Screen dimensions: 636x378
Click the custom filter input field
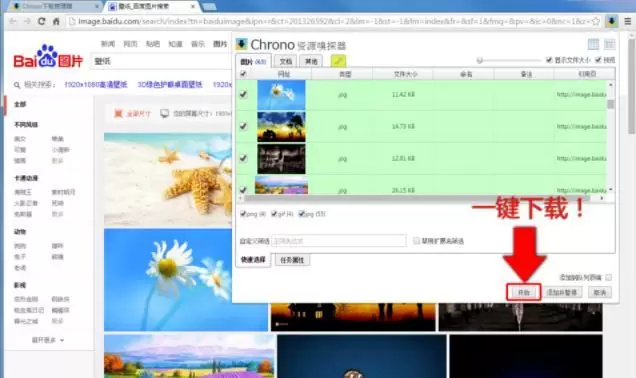click(338, 241)
